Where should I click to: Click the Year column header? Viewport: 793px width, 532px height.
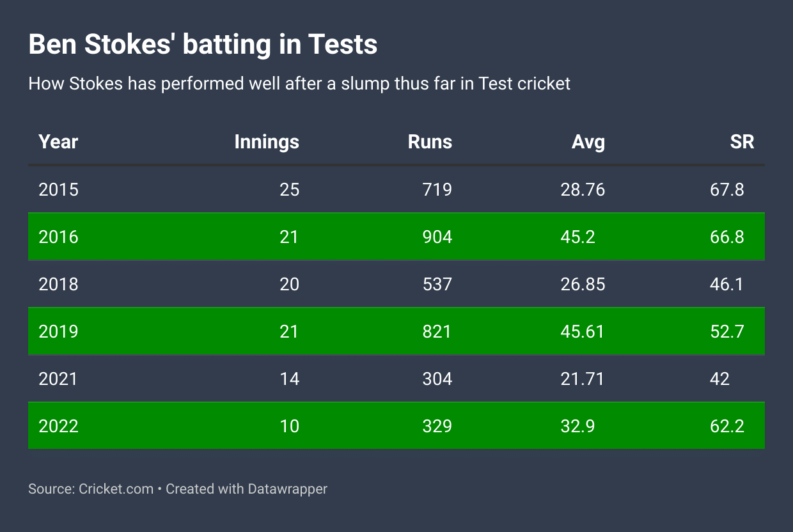(x=58, y=141)
